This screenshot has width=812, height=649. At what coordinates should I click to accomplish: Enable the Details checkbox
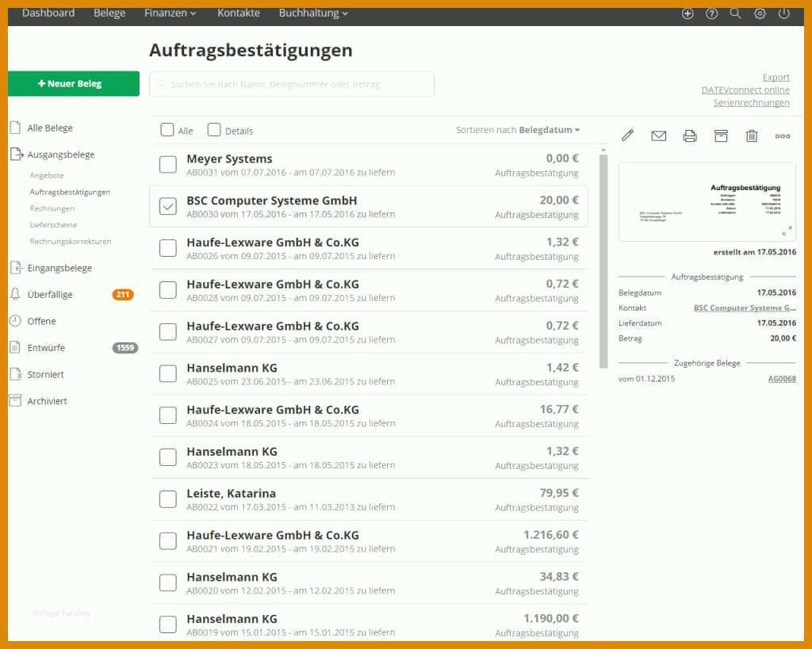click(x=214, y=129)
